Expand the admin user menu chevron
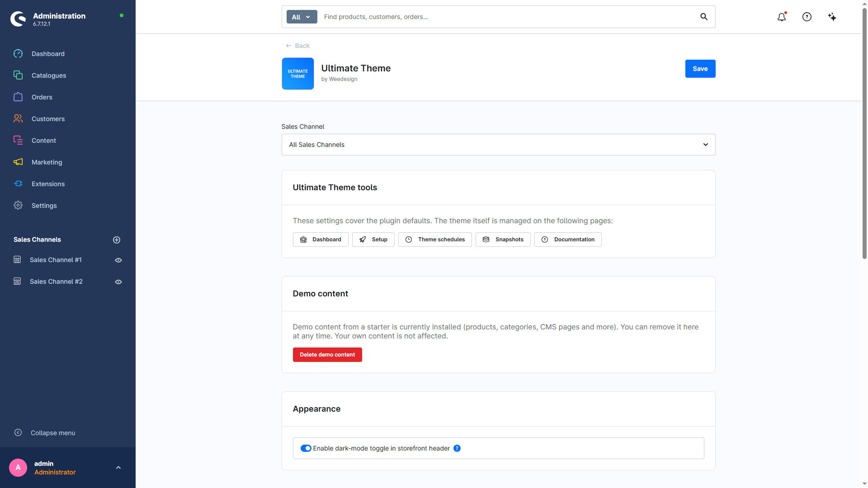 pyautogui.click(x=118, y=468)
